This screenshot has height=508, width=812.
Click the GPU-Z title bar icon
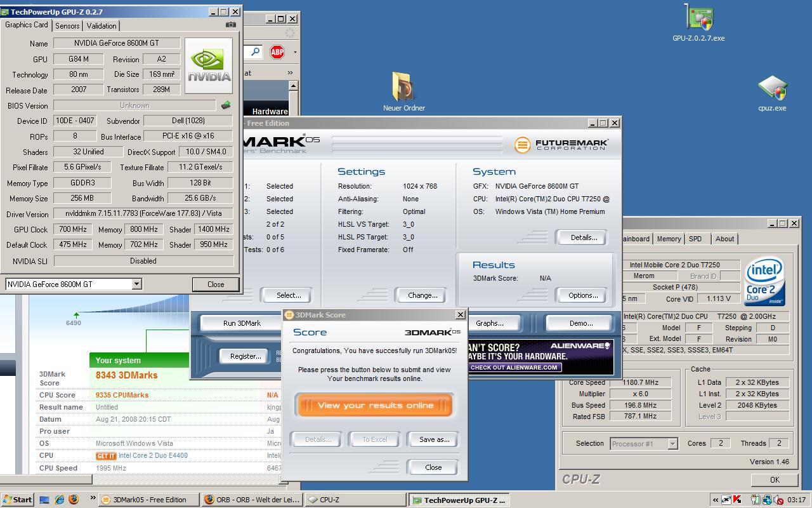[5, 12]
